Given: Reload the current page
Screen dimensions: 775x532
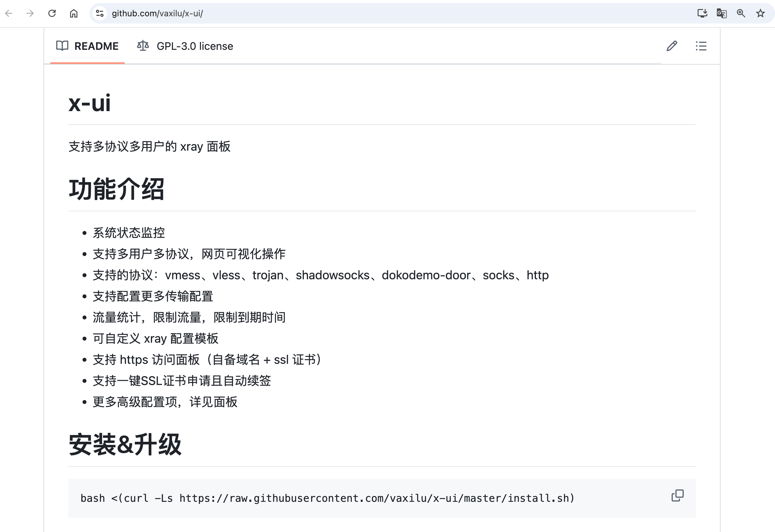Looking at the screenshot, I should pos(52,13).
